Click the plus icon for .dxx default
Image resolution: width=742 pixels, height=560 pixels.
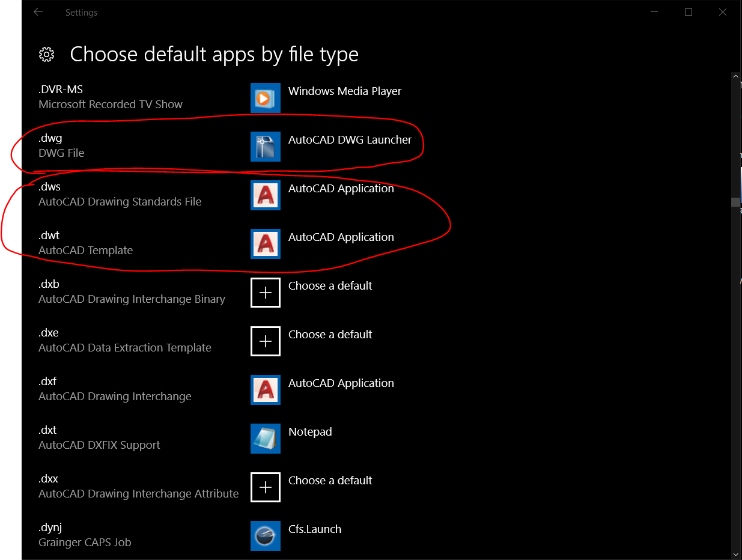(x=265, y=487)
